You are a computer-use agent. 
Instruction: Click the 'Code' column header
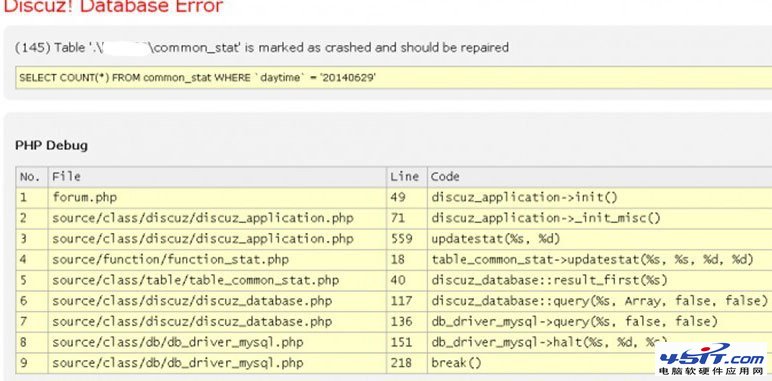coord(600,177)
